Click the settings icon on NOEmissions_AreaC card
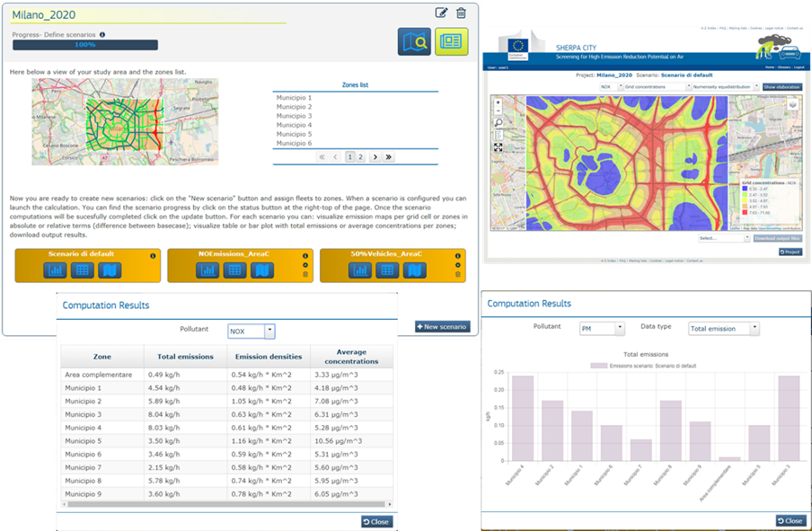The width and height of the screenshot is (812, 531). pos(305,265)
